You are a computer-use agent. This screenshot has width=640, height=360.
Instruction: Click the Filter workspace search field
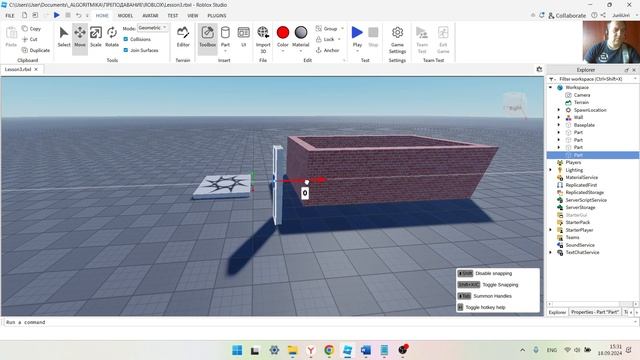[x=593, y=79]
